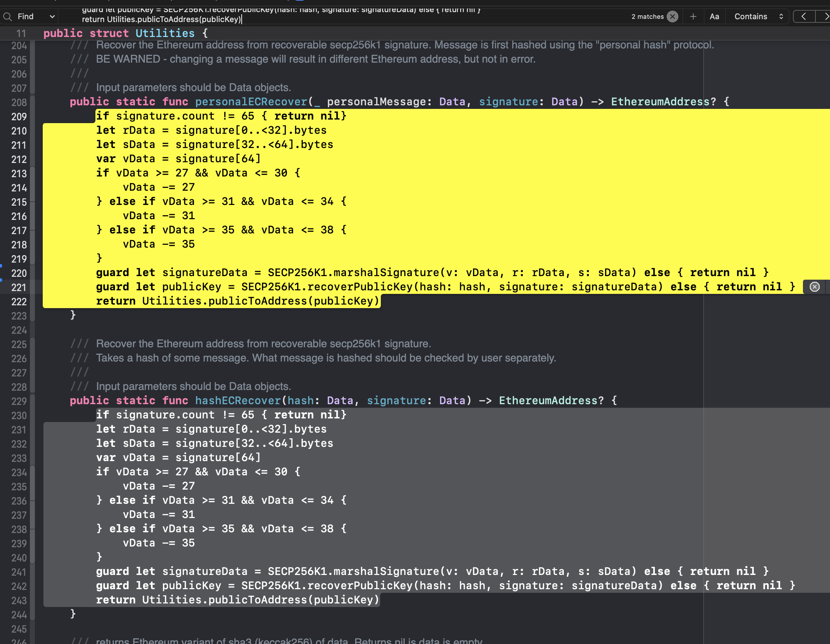This screenshot has height=644, width=830.
Task: Click 'SECP256K1.marshalSignature' call on line 241
Action: pos(353,571)
